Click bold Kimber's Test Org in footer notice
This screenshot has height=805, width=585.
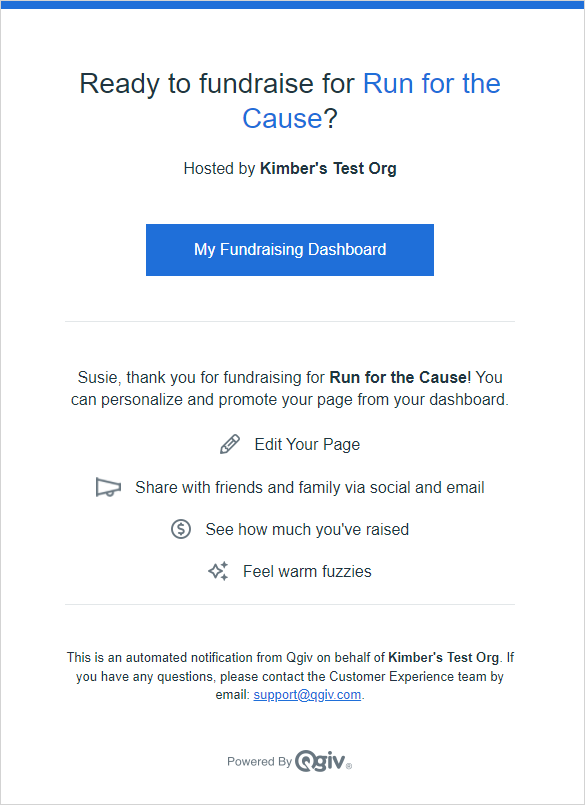click(x=444, y=658)
